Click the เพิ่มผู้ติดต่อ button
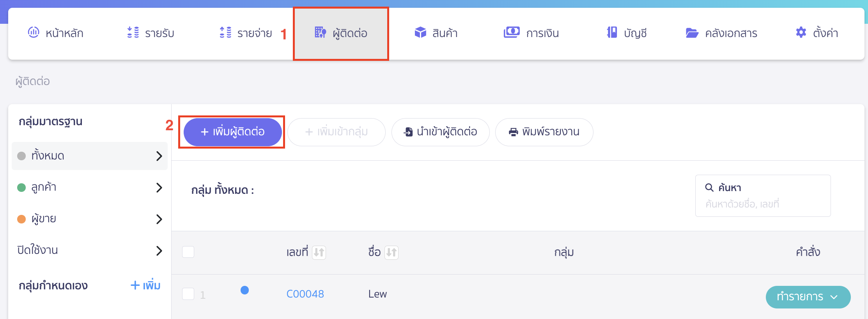Viewport: 868px width, 319px height. 232,132
